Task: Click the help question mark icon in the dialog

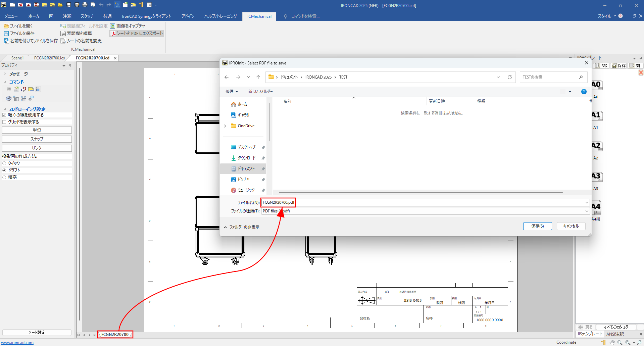Action: (584, 92)
